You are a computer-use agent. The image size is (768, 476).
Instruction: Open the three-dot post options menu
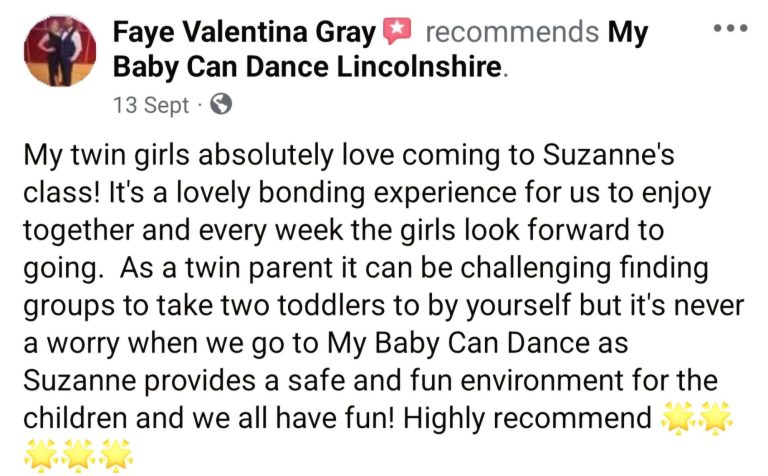pos(730,28)
